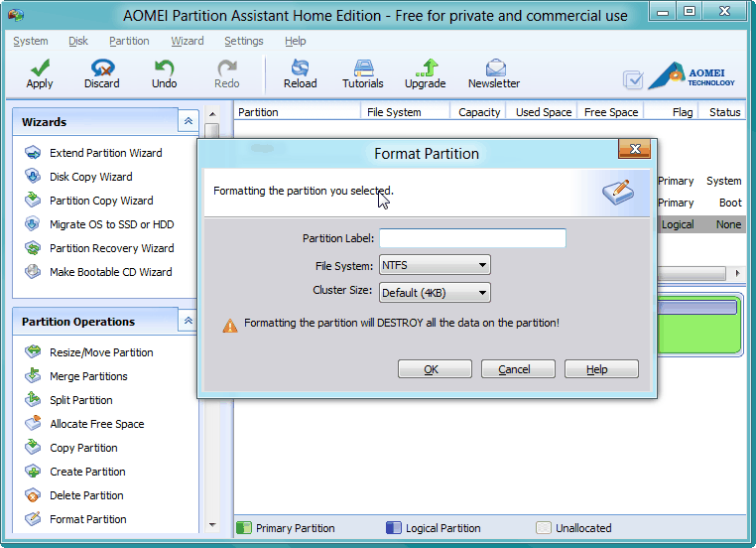
Task: Choose Delete Partition operation
Action: (86, 495)
